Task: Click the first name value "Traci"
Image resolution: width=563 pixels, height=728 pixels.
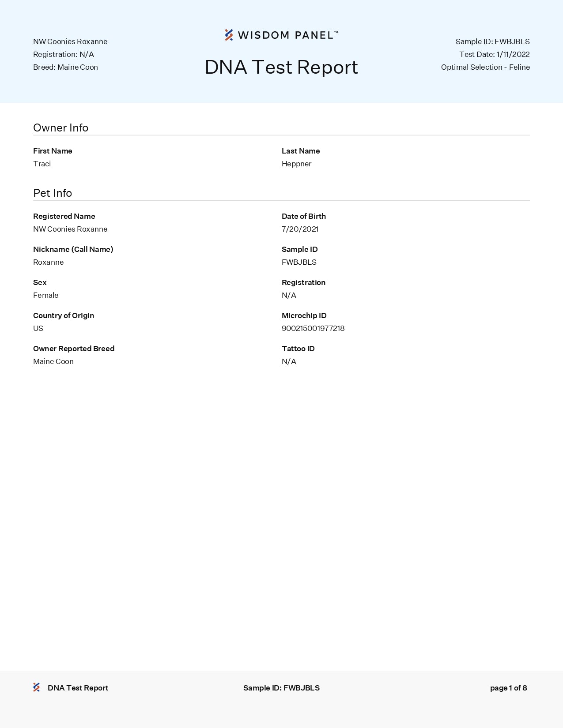Action: 42,164
